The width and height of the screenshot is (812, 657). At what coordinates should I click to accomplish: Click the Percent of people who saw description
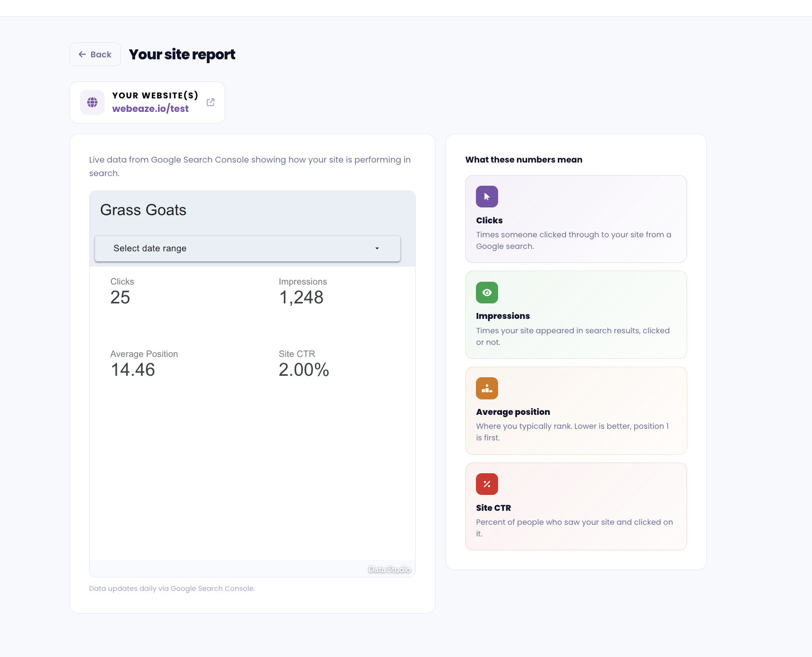574,528
